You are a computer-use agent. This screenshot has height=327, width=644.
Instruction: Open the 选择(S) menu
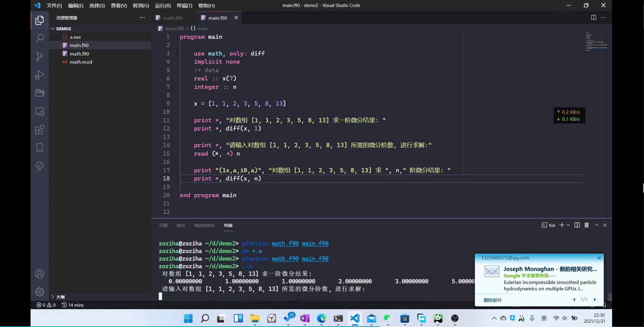[97, 5]
